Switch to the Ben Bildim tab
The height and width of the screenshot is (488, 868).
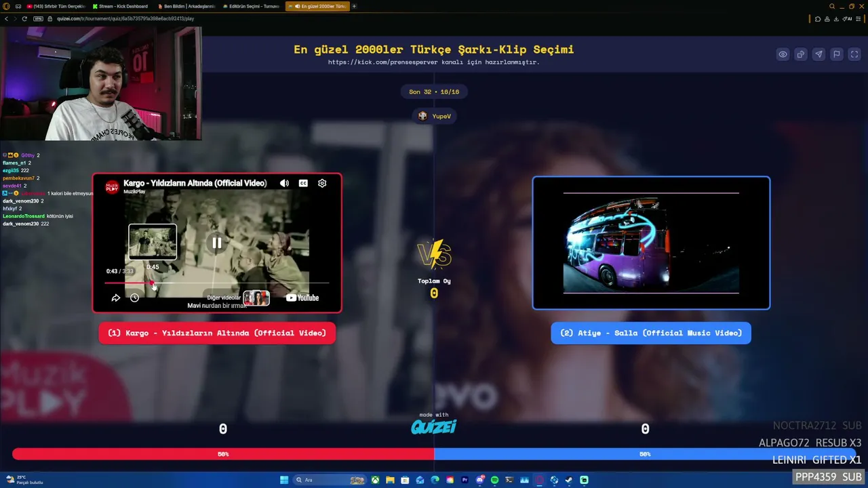click(x=186, y=6)
